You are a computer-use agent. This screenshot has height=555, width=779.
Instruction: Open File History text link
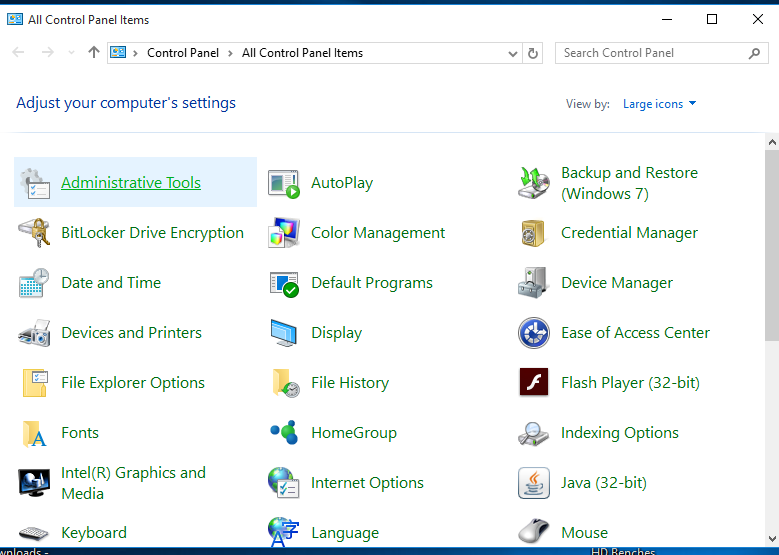click(x=350, y=383)
